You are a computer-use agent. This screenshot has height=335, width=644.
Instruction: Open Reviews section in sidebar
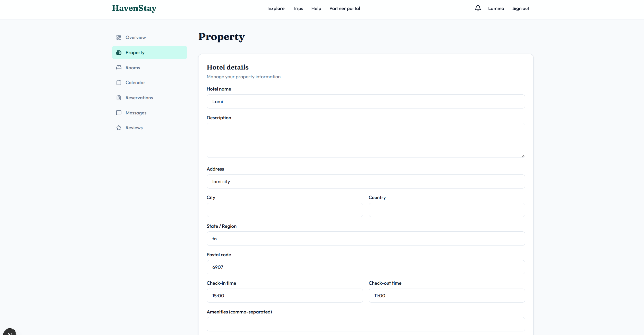point(149,128)
